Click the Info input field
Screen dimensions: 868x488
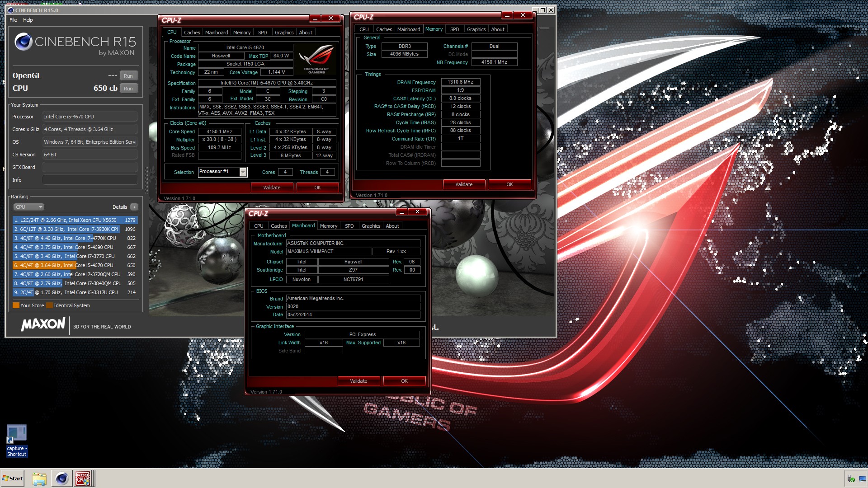point(90,180)
